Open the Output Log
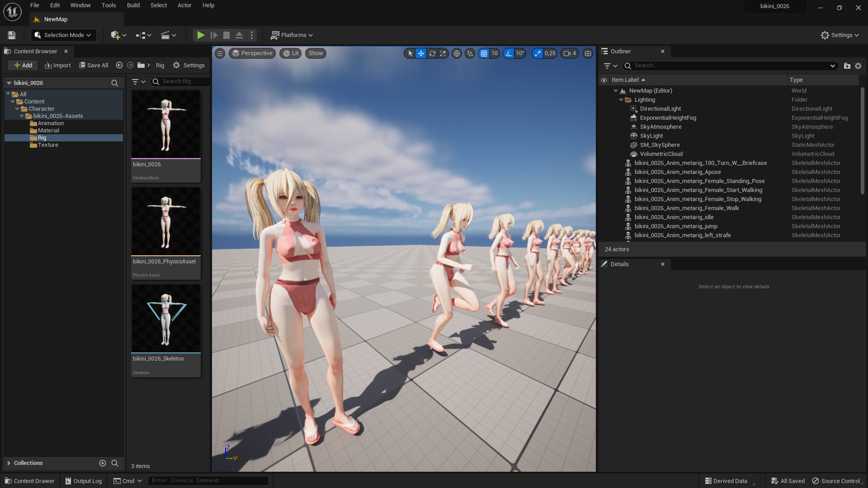This screenshot has height=488, width=868. (x=84, y=481)
